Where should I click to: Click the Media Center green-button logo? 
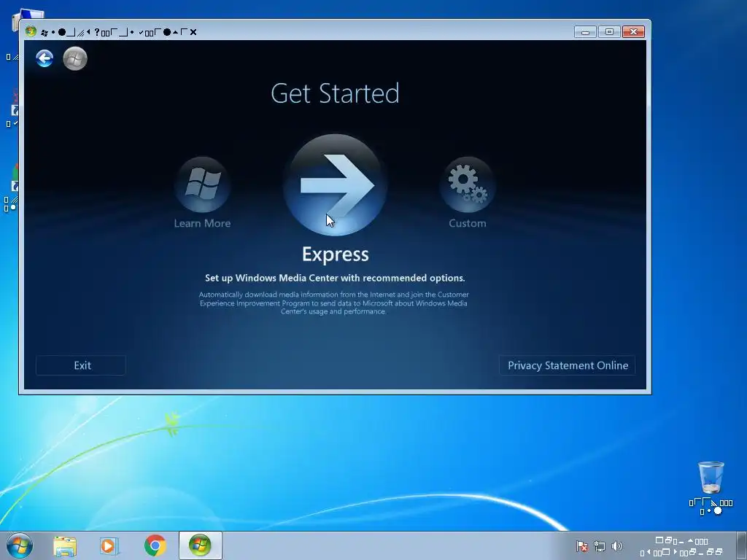[x=75, y=58]
